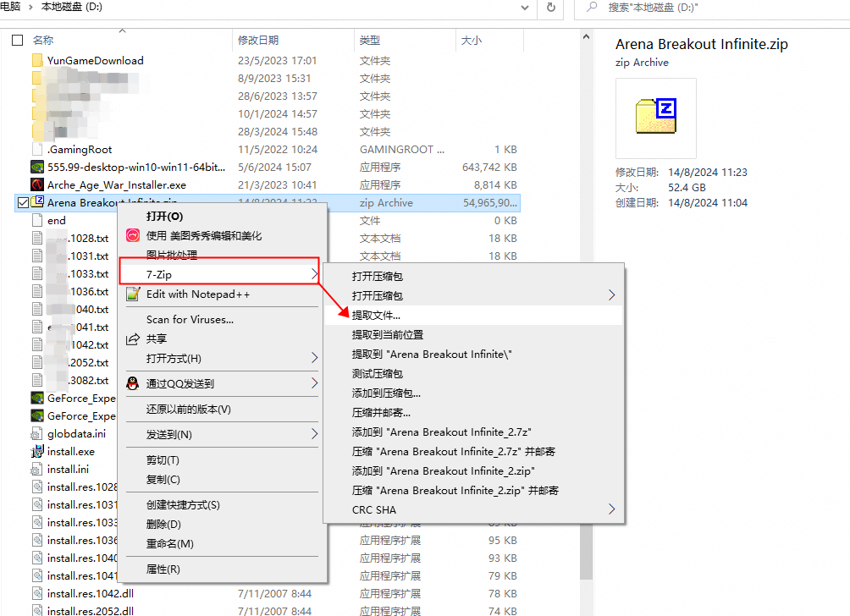
Task: Click the QQ penguin icon for sending file
Action: tap(133, 384)
